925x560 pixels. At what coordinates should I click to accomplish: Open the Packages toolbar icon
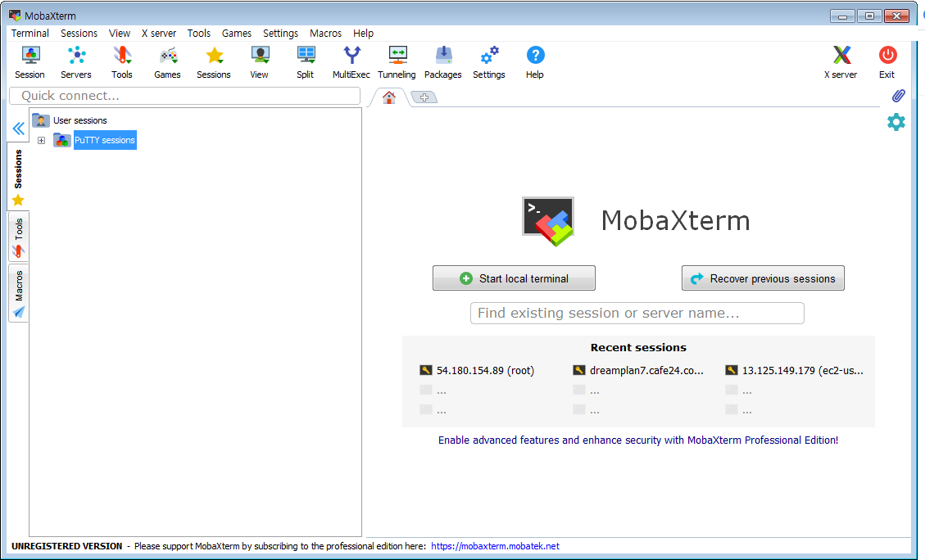[x=443, y=62]
